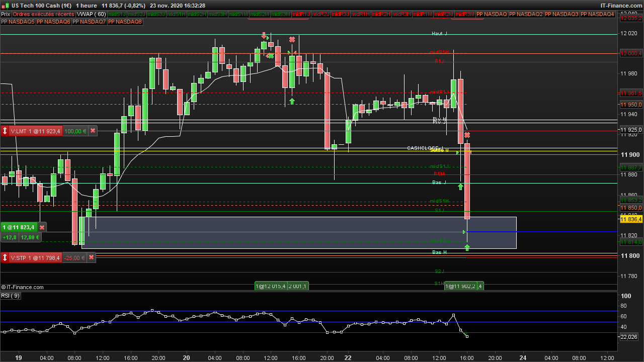644x362 pixels.
Task: Click the 11 887,7 price axis label
Action: [x=631, y=167]
